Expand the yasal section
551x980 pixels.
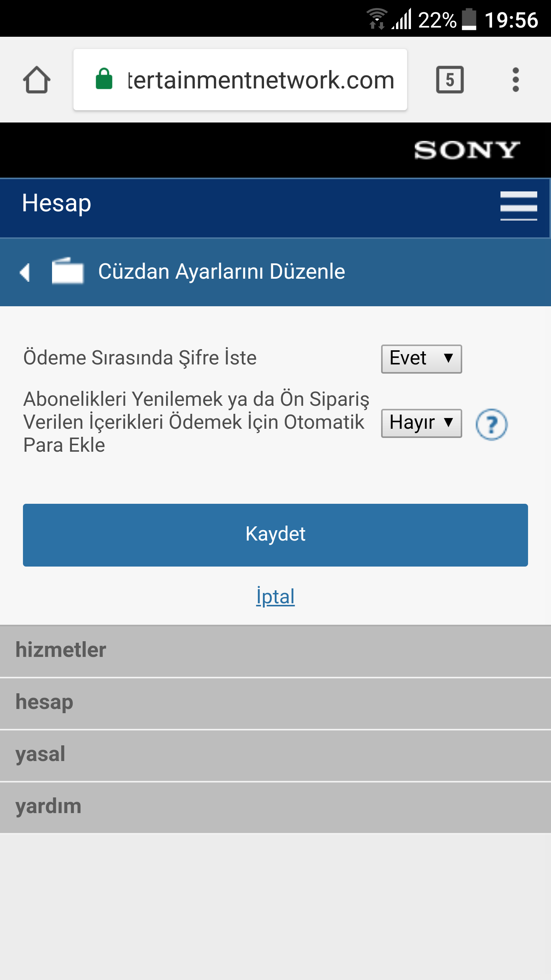pos(275,755)
